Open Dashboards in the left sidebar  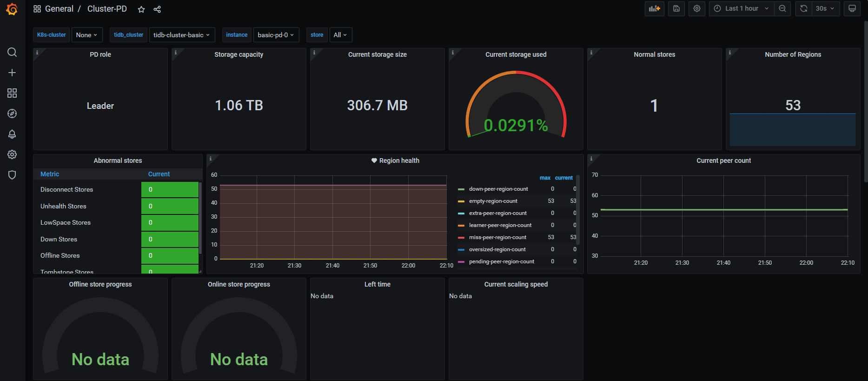12,93
